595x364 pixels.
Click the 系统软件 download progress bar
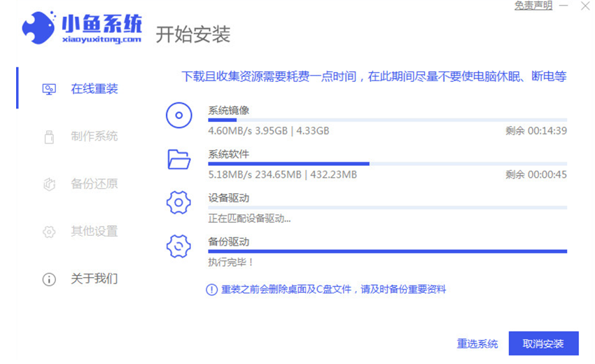(387, 164)
